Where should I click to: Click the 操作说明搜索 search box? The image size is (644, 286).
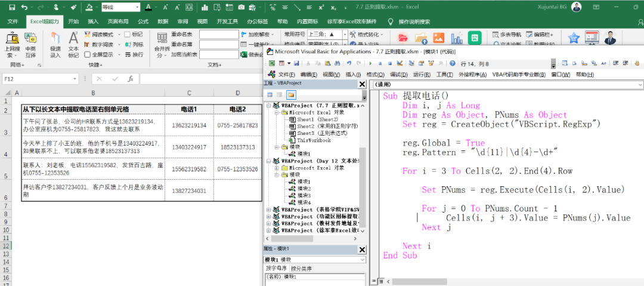pyautogui.click(x=414, y=22)
